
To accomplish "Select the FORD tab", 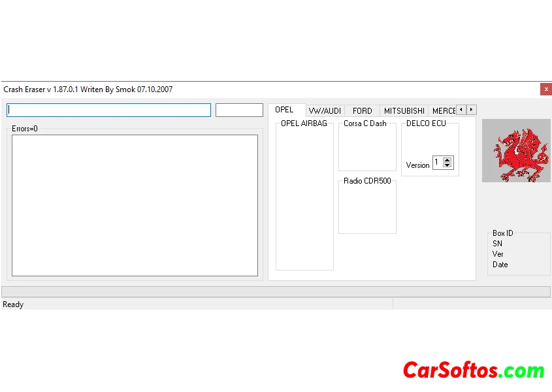I will point(362,111).
